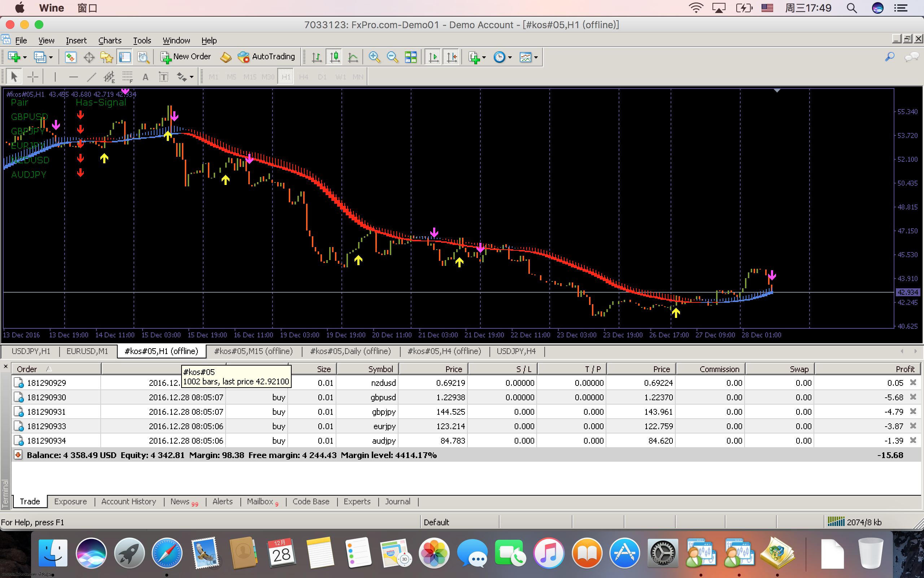
Task: Open the Charts menu
Action: pos(110,40)
